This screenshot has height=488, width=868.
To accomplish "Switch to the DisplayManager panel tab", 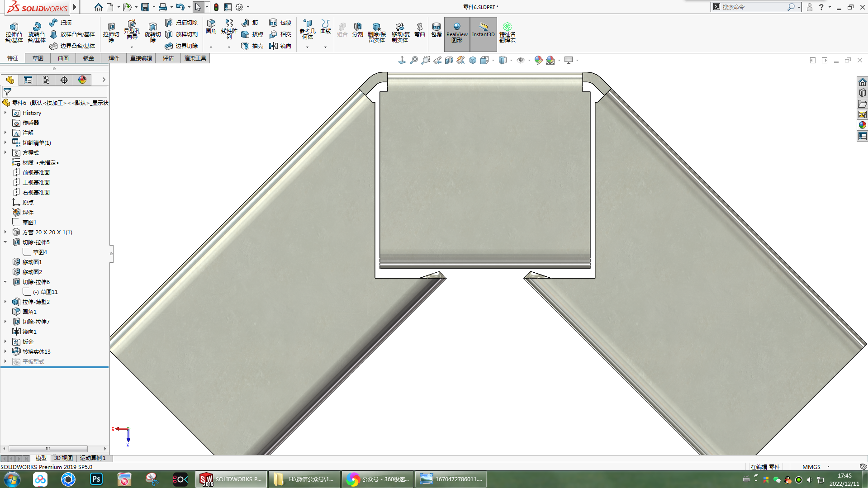I will point(82,80).
